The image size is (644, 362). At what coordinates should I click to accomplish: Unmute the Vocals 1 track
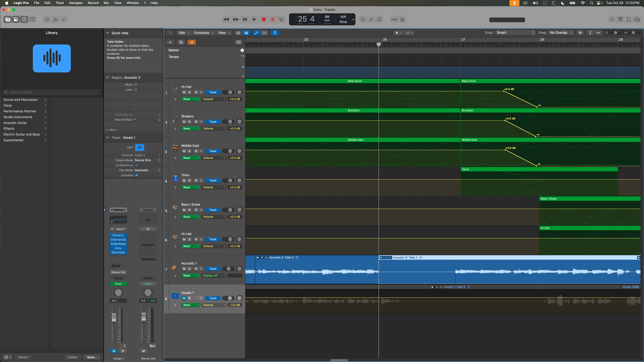[184, 298]
